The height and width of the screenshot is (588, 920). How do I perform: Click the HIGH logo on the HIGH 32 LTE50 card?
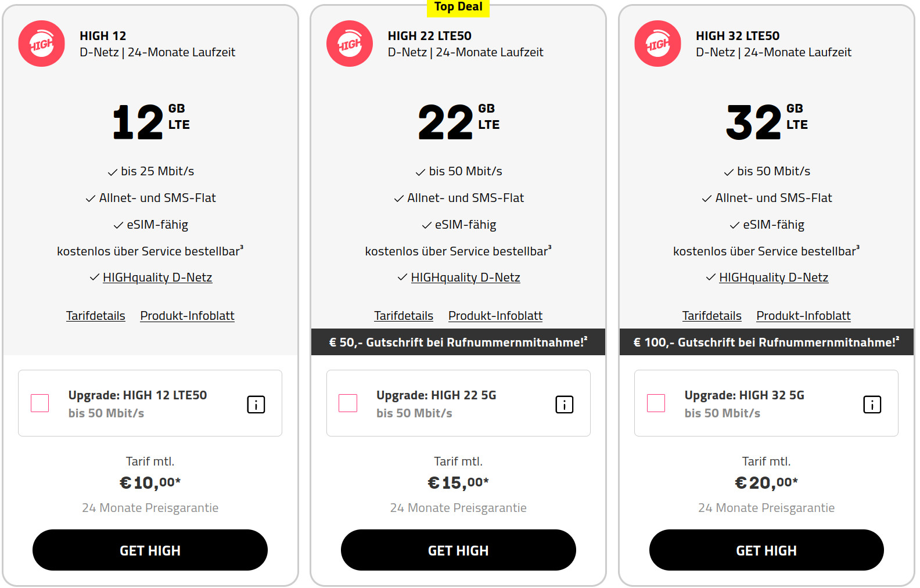coord(657,44)
